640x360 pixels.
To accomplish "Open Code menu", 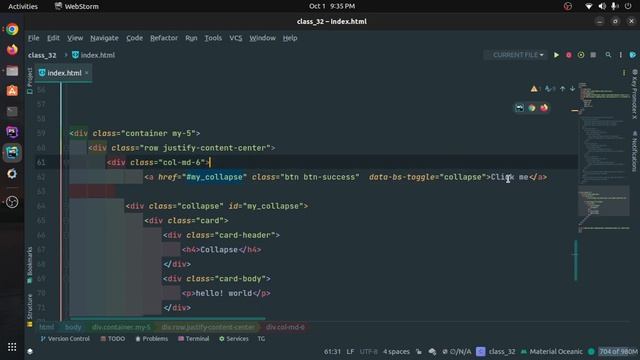I will coord(134,38).
